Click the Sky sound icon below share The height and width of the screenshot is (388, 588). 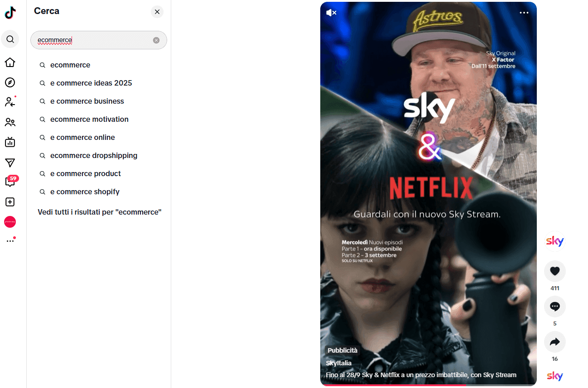(x=555, y=376)
